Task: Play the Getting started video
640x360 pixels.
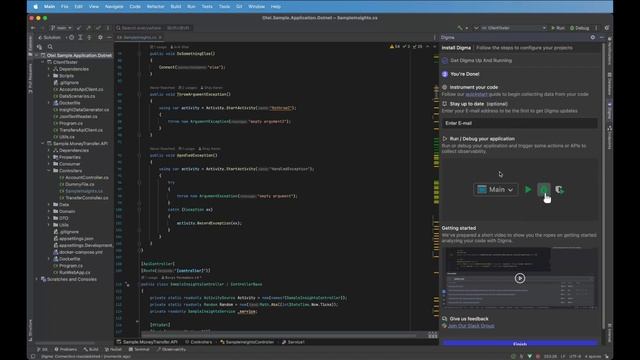Action: click(x=520, y=278)
